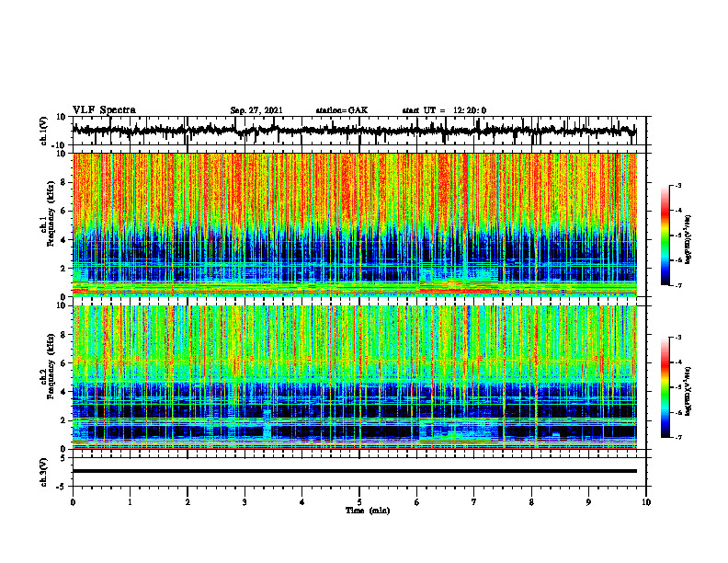The height and width of the screenshot is (563, 728).
Task: Click the "ch.3(V)" axis label
Action: pos(43,472)
